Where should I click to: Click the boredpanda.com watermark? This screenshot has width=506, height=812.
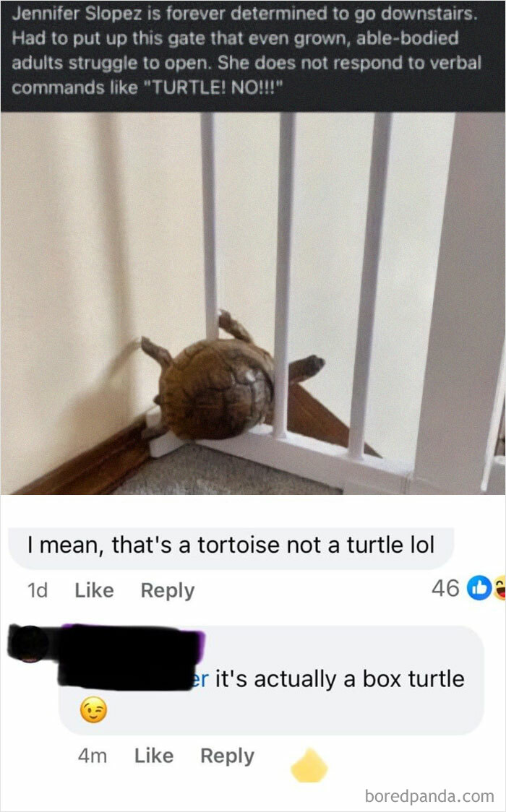(x=429, y=796)
